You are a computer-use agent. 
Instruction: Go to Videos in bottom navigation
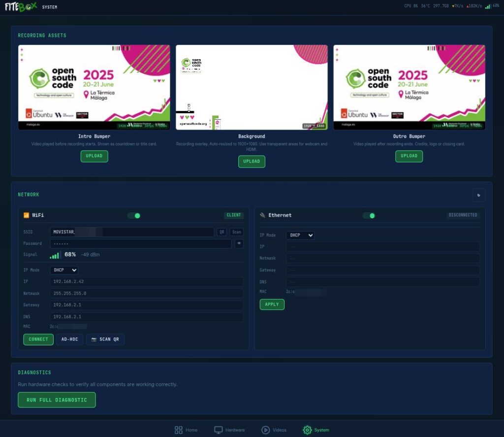click(x=274, y=430)
